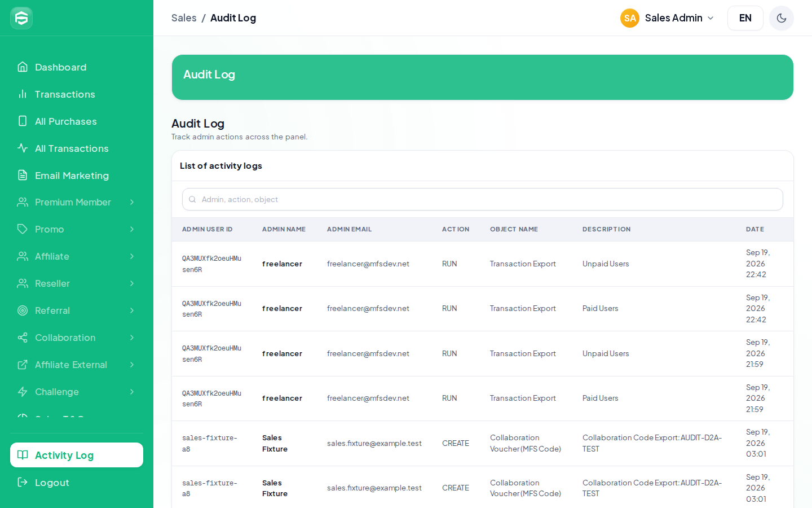Viewport: 812px width, 508px height.
Task: Click the app logo icon in sidebar
Action: [x=21, y=18]
